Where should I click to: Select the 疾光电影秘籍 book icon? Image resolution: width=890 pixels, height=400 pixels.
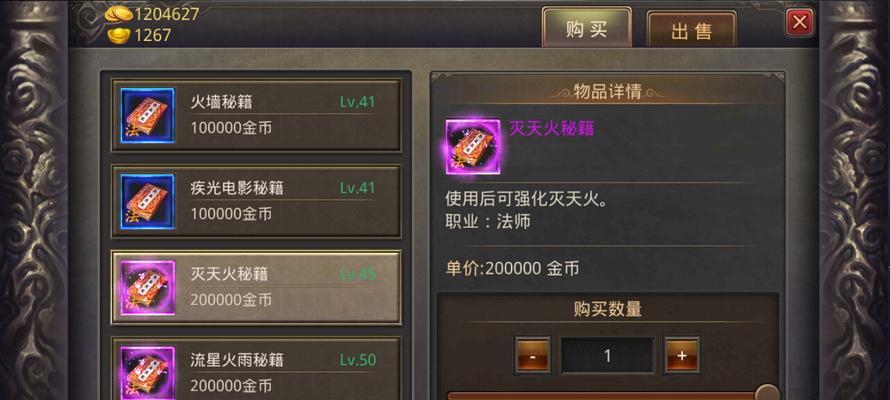point(148,201)
